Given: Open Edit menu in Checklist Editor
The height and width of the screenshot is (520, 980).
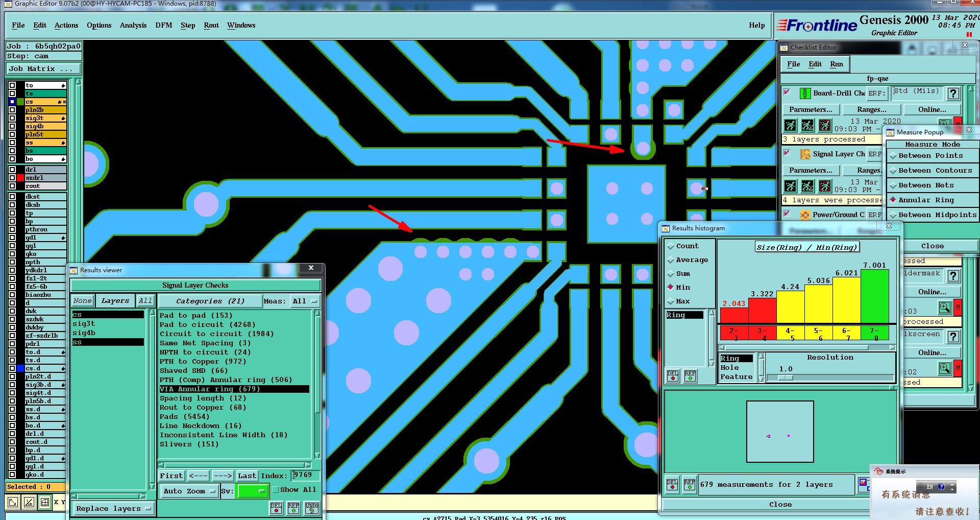Looking at the screenshot, I should point(815,64).
